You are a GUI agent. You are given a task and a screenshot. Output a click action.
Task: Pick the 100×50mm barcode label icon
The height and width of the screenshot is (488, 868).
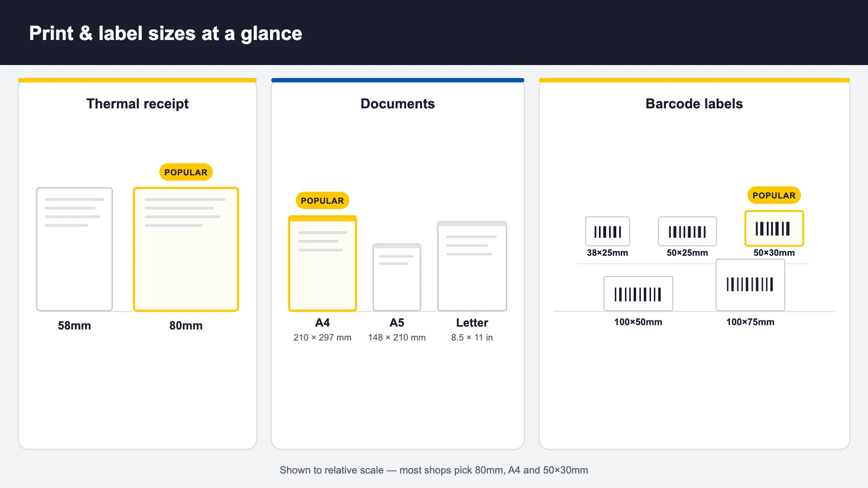coord(638,293)
